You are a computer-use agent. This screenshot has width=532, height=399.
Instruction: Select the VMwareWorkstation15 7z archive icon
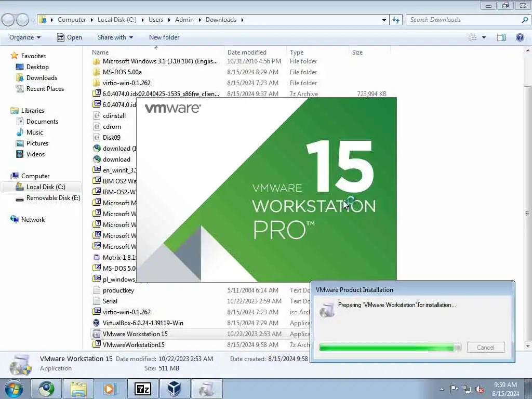[x=96, y=344]
